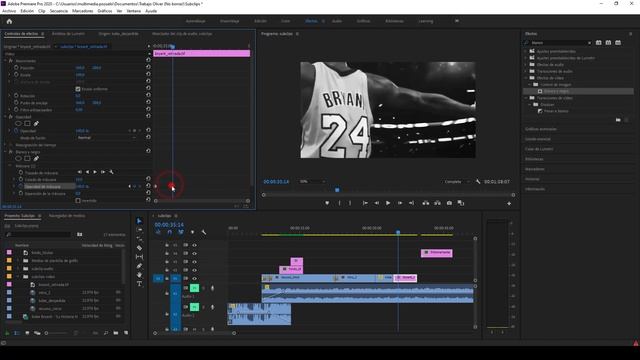Toggle Linked Selection in the timeline
This screenshot has height=360, width=640.
click(181, 232)
